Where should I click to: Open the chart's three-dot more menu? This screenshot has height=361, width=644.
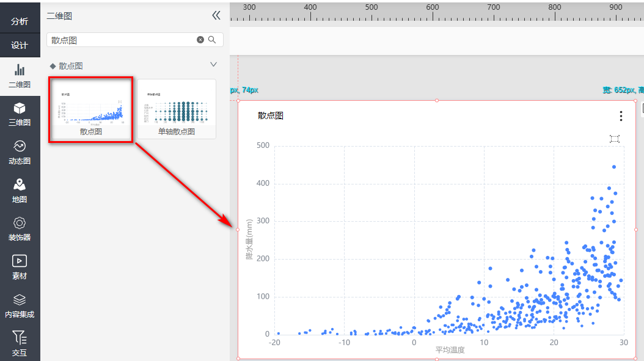click(621, 116)
